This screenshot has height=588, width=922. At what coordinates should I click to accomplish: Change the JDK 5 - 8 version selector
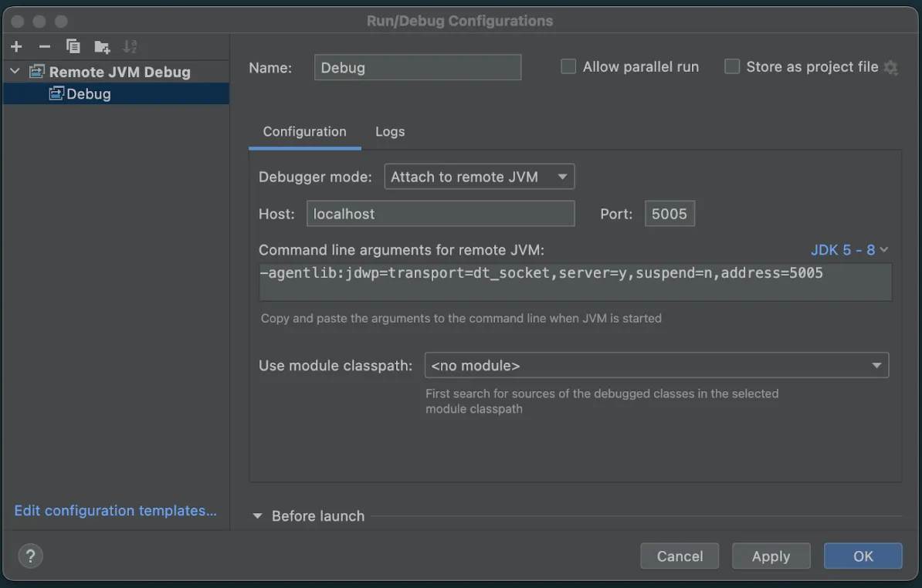point(849,250)
